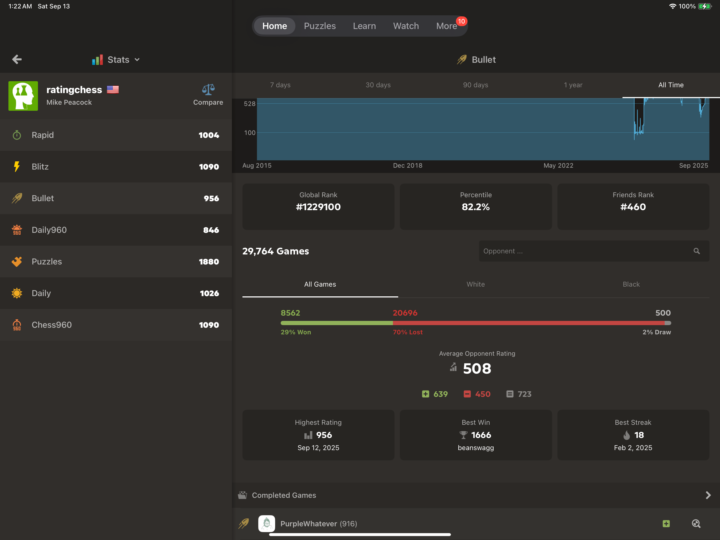The image size is (720, 540).
Task: Select the Black games tab
Action: tap(631, 284)
